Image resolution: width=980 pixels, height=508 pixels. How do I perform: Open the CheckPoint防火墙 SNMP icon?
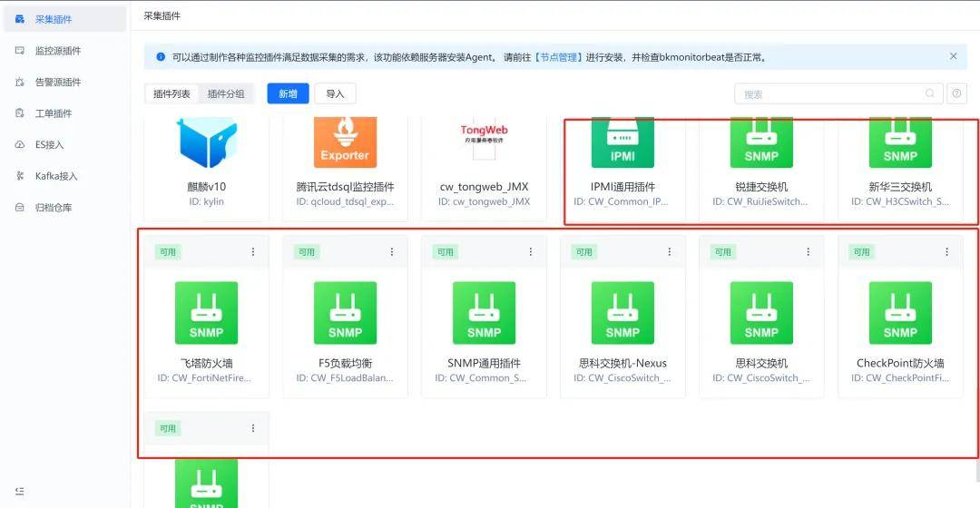coord(900,312)
